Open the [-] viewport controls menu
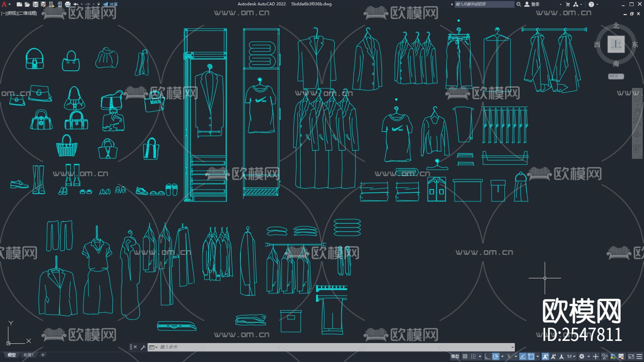 point(4,13)
